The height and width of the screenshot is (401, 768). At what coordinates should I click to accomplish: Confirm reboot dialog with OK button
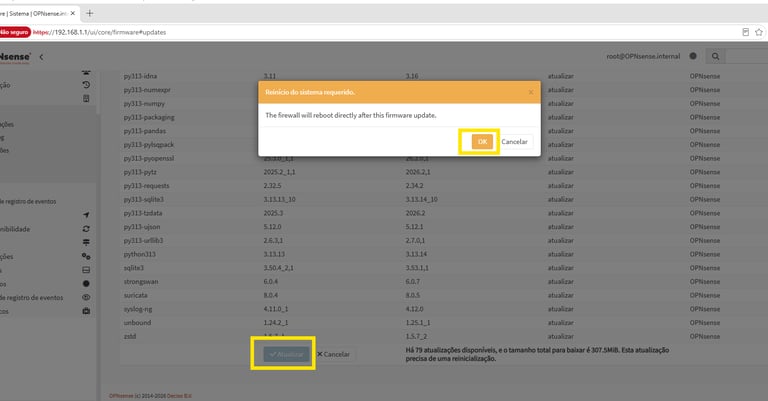482,142
